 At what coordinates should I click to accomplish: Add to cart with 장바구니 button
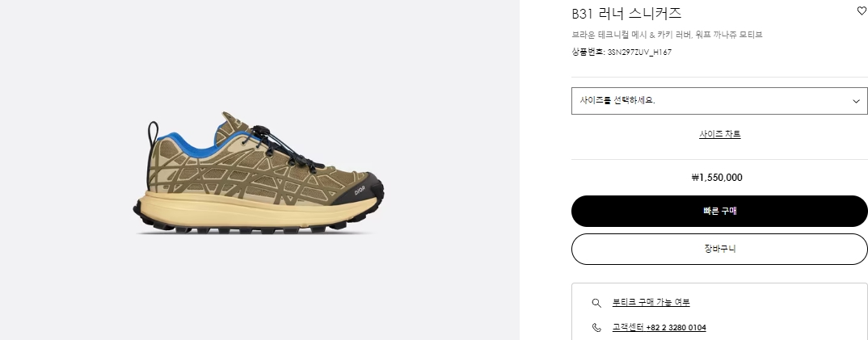pyautogui.click(x=719, y=249)
